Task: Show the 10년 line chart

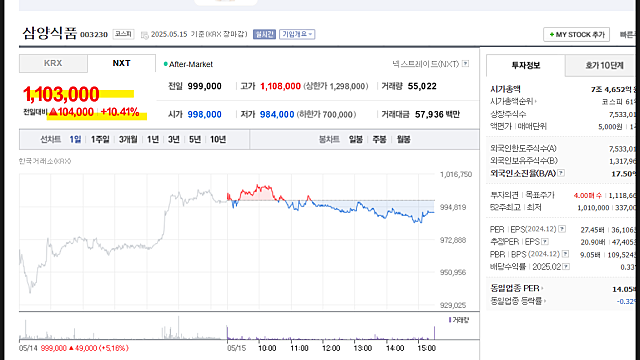Action: click(218, 140)
